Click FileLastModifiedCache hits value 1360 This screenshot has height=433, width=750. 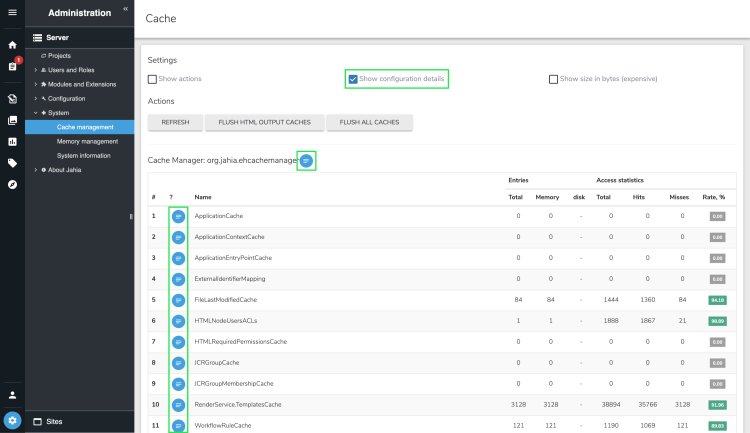[x=648, y=300]
